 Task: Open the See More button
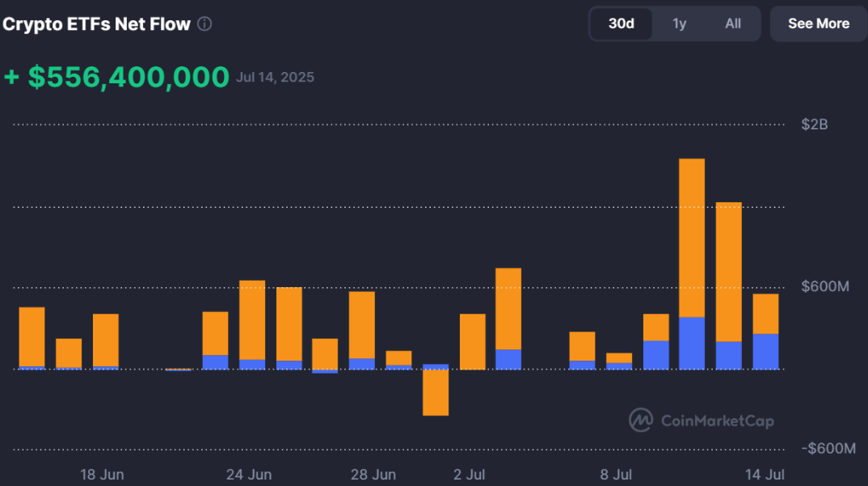point(818,23)
